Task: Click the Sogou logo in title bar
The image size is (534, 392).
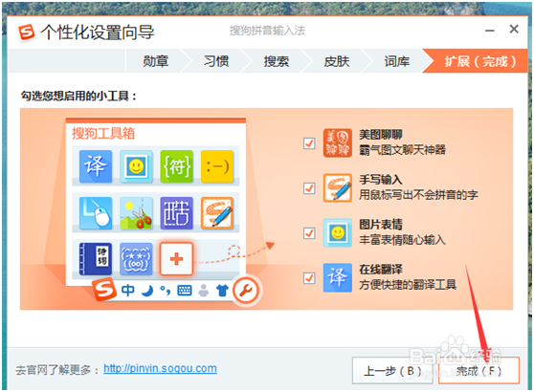Action: (x=27, y=33)
